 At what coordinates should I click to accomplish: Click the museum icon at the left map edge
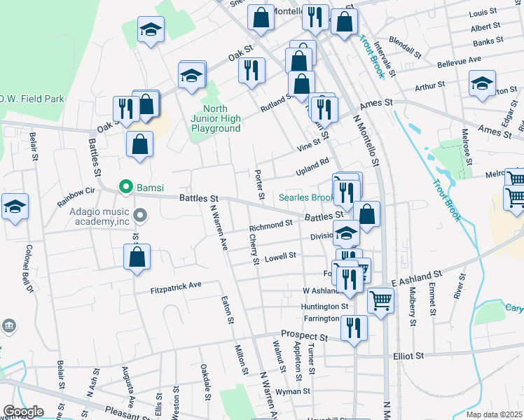pos(9,327)
